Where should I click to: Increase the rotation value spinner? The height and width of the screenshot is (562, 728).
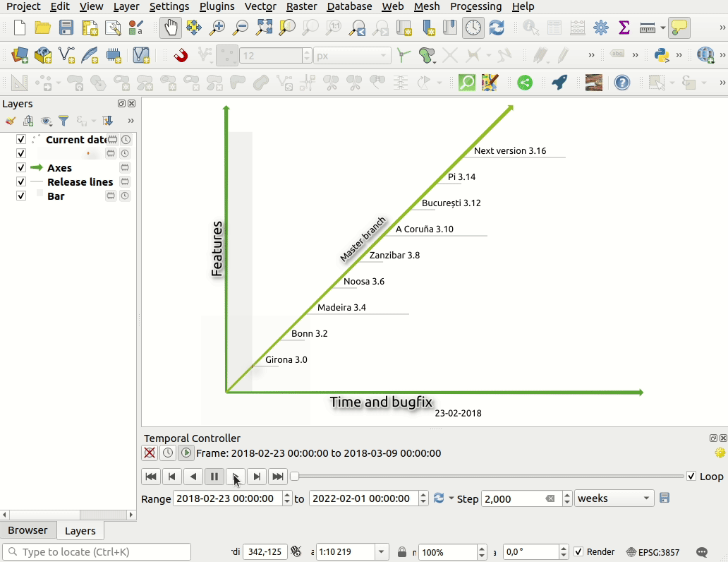(x=564, y=548)
